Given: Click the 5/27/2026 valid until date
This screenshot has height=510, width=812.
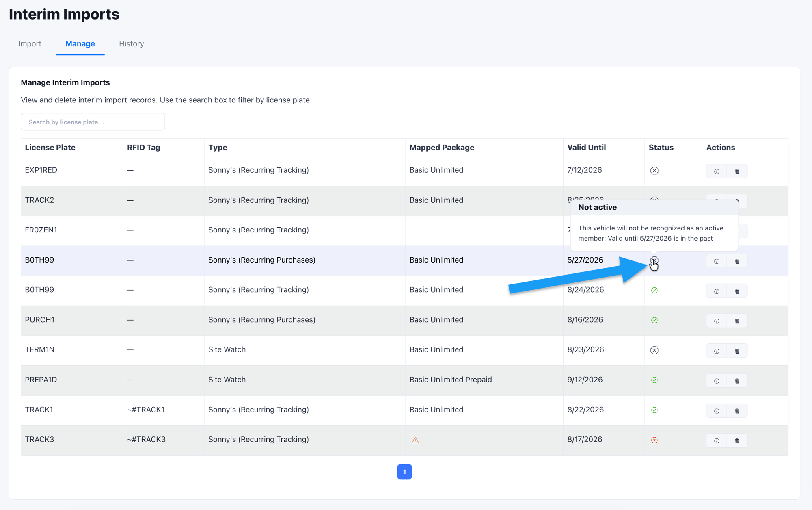Looking at the screenshot, I should click(585, 260).
